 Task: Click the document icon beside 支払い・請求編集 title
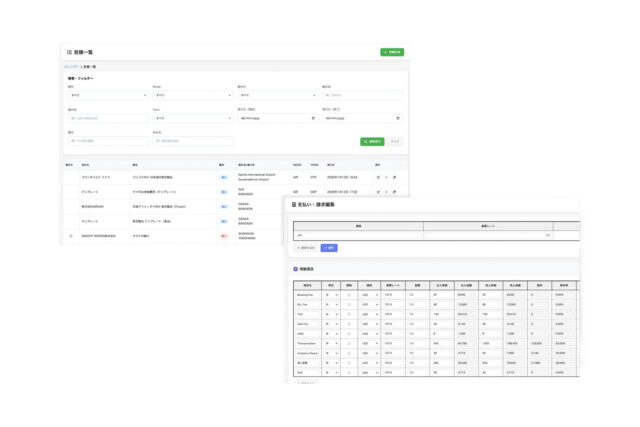click(x=294, y=204)
